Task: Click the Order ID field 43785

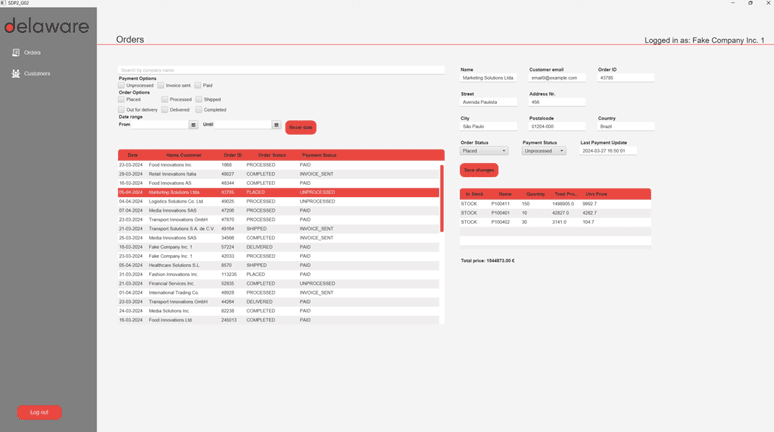Action: point(626,78)
